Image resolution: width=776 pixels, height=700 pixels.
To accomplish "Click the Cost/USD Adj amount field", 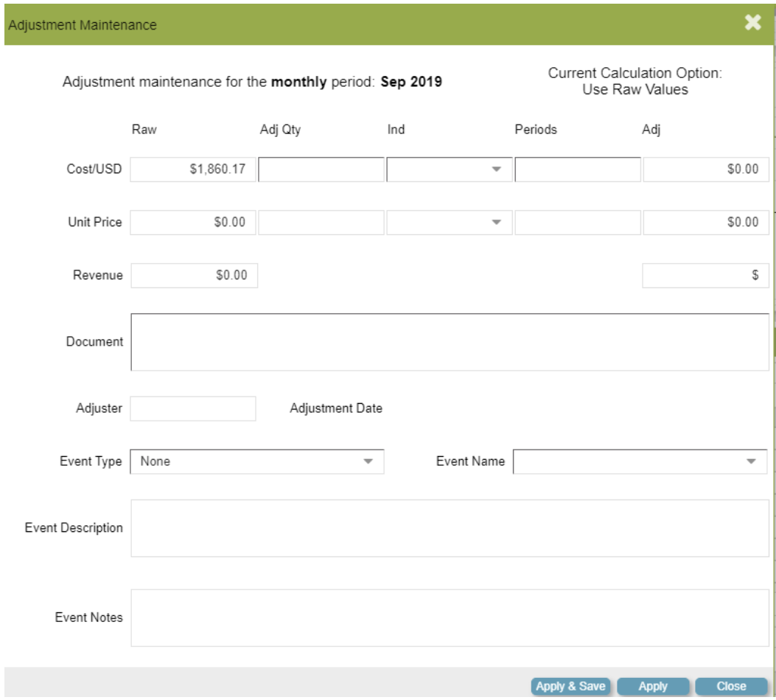I will click(705, 169).
